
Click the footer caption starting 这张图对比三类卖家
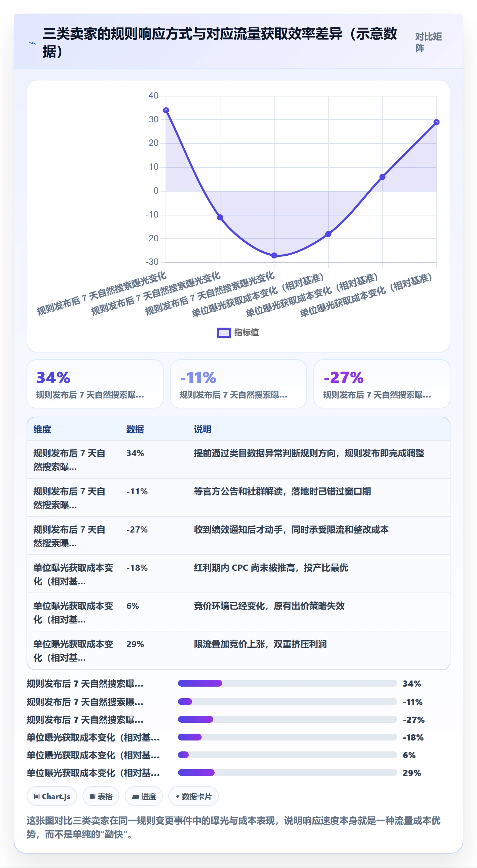[234, 827]
